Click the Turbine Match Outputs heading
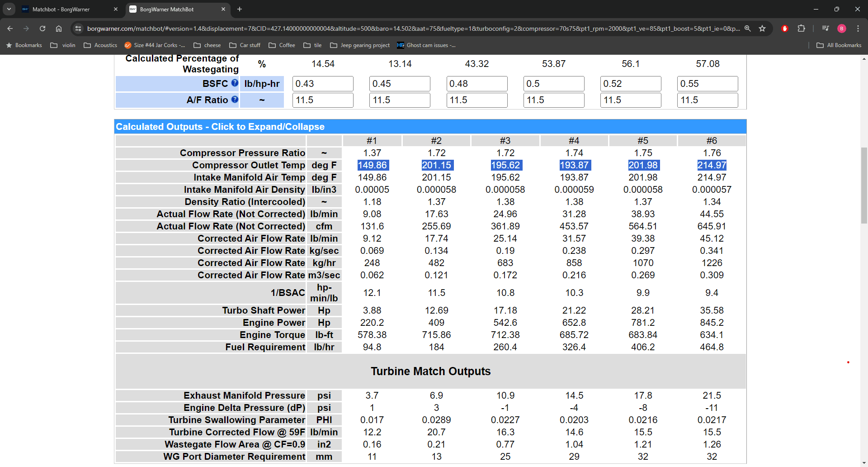Image resolution: width=868 pixels, height=467 pixels. pos(430,372)
